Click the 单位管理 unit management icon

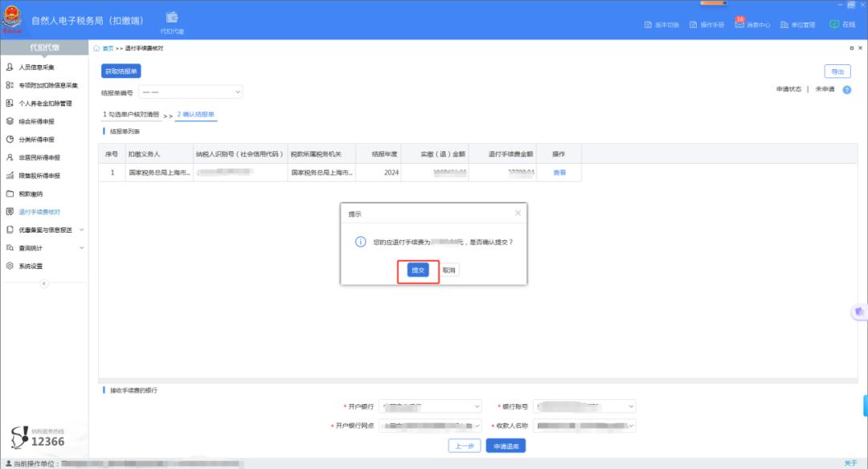pyautogui.click(x=785, y=25)
